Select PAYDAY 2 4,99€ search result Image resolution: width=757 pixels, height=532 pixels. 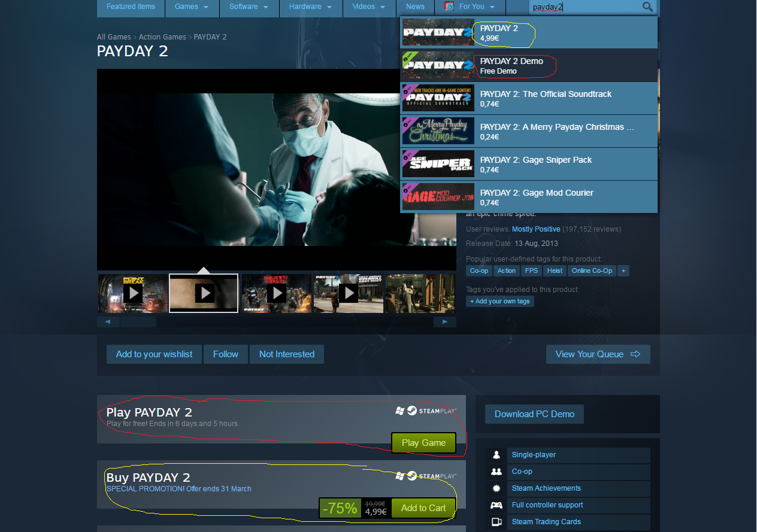pos(529,32)
